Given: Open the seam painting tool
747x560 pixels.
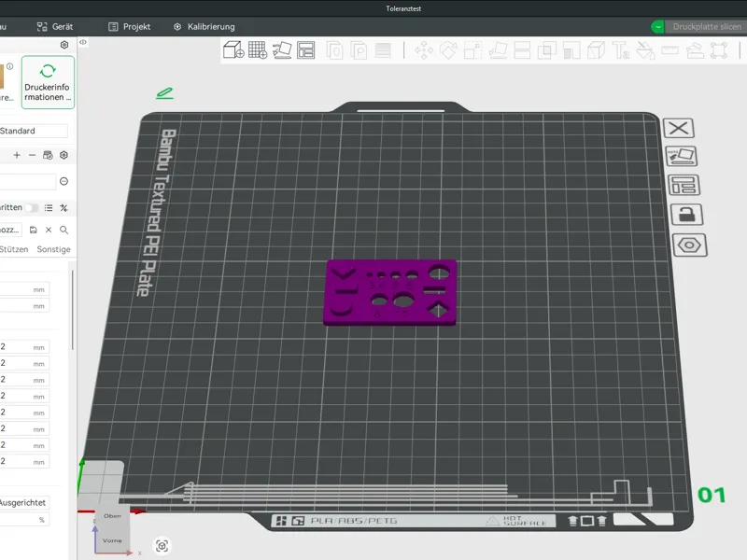Looking at the screenshot, I should pyautogui.click(x=596, y=50).
